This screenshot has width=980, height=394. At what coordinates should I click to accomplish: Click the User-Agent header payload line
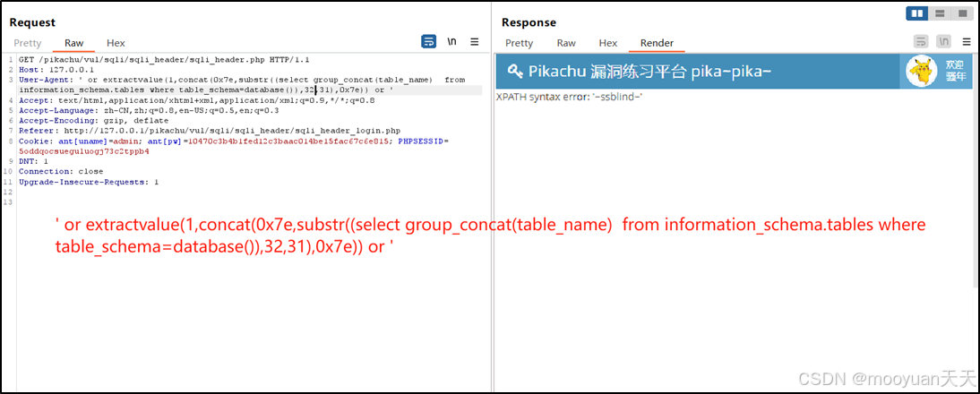coord(242,80)
